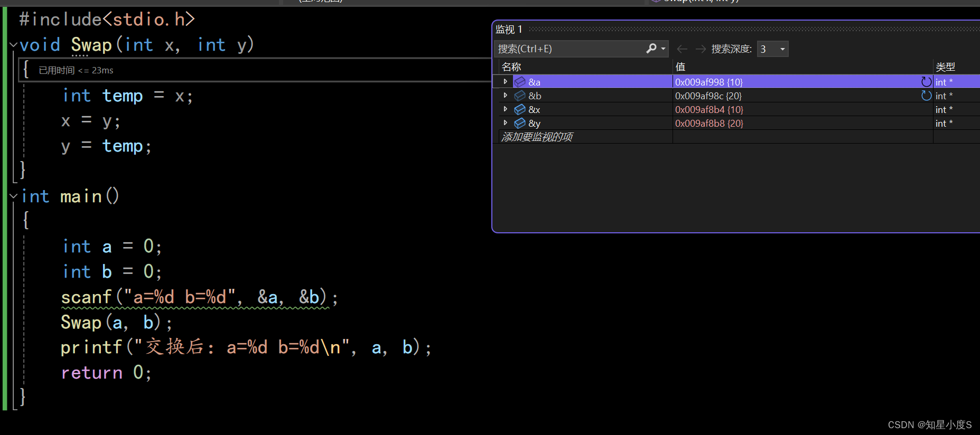Click the value 0x009af998 {10}
The image size is (980, 435).
708,82
